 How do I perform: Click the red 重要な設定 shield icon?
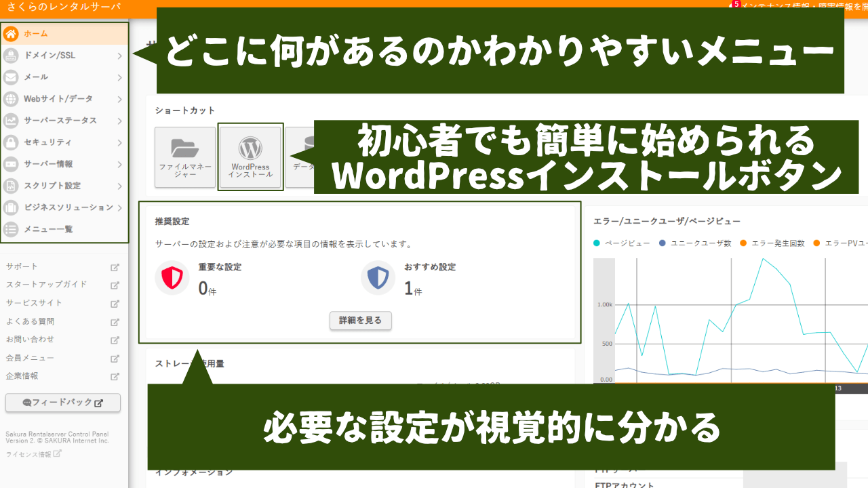(x=172, y=278)
